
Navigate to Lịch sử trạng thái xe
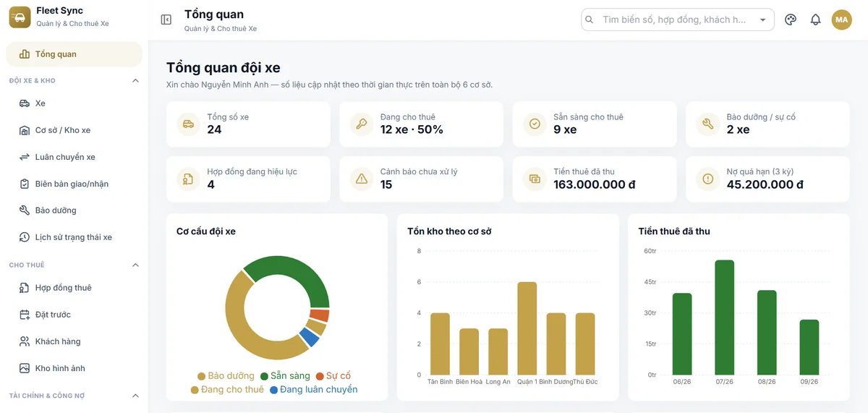click(x=74, y=237)
